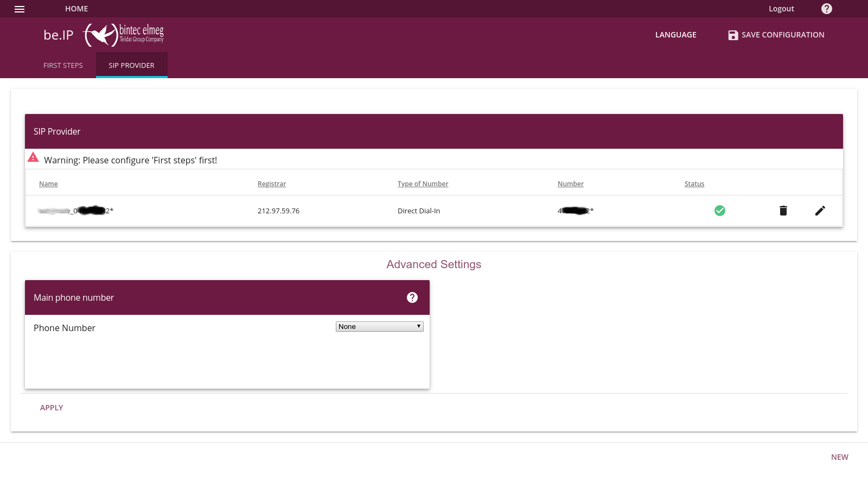Screen dimensions: 868x488
Task: Open the top-bar help question mark
Action: pyautogui.click(x=827, y=9)
